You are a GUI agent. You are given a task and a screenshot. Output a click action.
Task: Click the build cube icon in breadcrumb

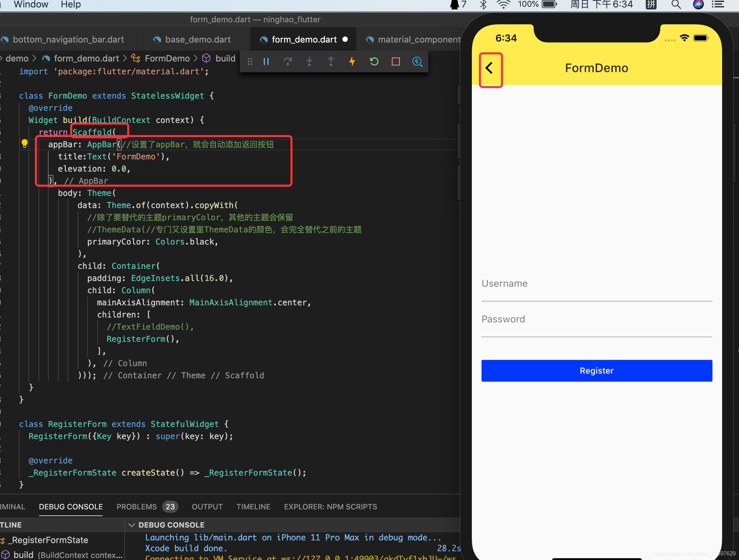(x=206, y=58)
